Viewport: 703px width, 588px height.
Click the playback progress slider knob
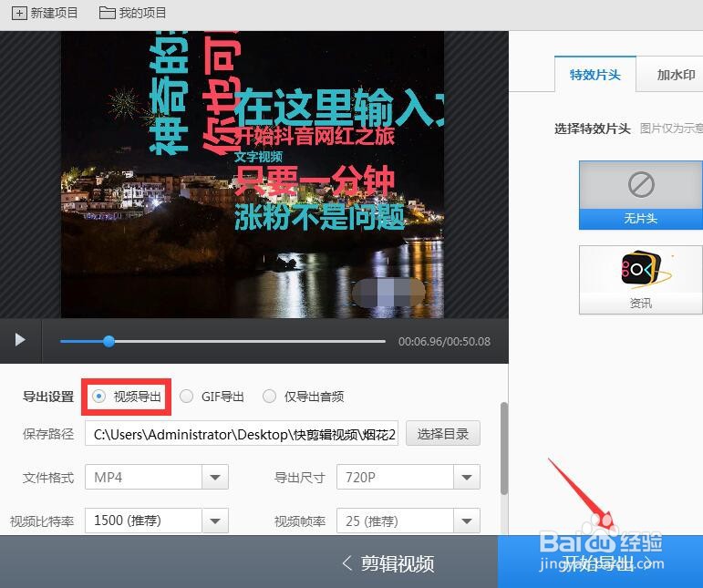109,342
